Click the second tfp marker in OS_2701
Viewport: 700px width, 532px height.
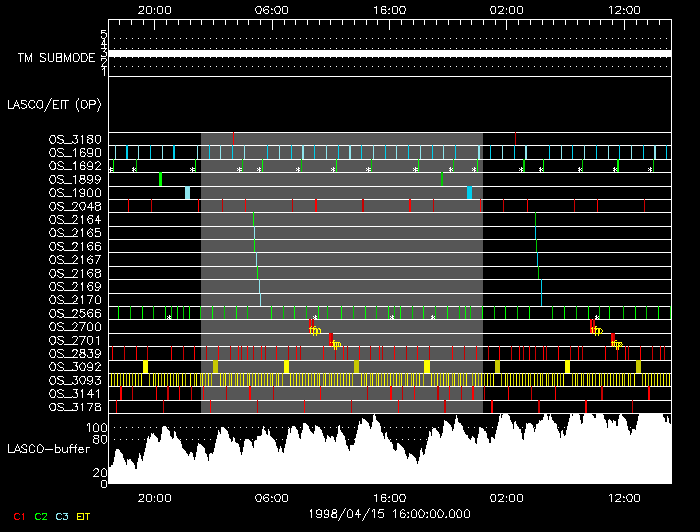pyautogui.click(x=617, y=344)
